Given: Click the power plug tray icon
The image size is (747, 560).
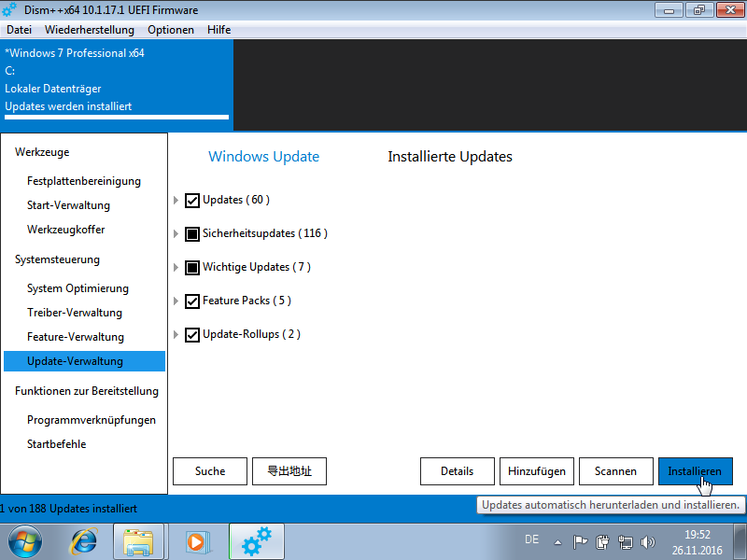Looking at the screenshot, I should tap(602, 542).
